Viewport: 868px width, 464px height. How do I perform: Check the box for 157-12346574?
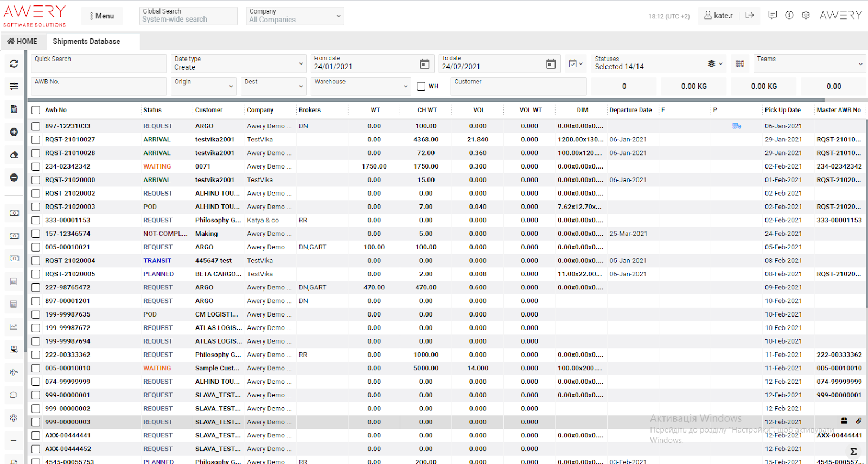click(36, 234)
